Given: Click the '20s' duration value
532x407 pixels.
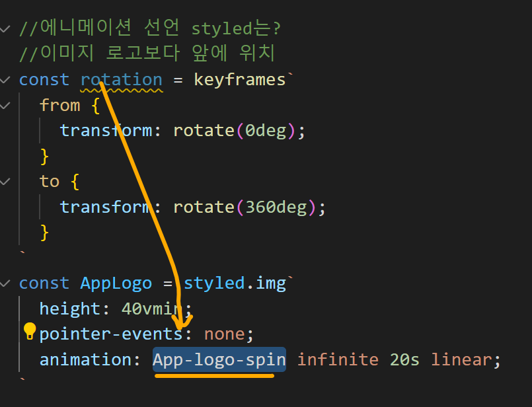Looking at the screenshot, I should point(404,360).
